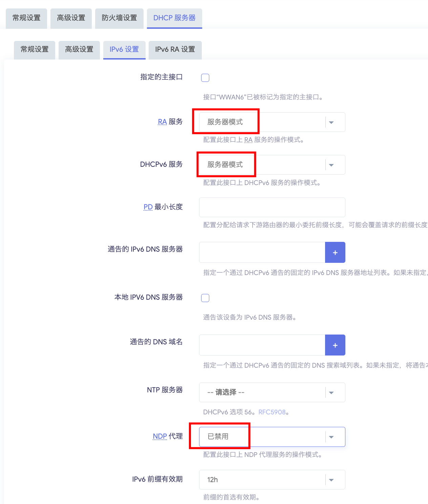This screenshot has height=504, width=428.
Task: Switch to the top-level 高级设置 tab
Action: (71, 18)
